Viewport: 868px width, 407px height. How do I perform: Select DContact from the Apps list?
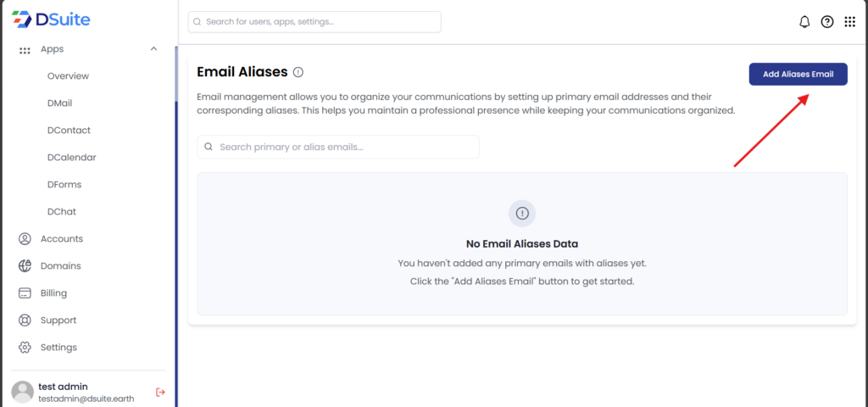tap(69, 131)
